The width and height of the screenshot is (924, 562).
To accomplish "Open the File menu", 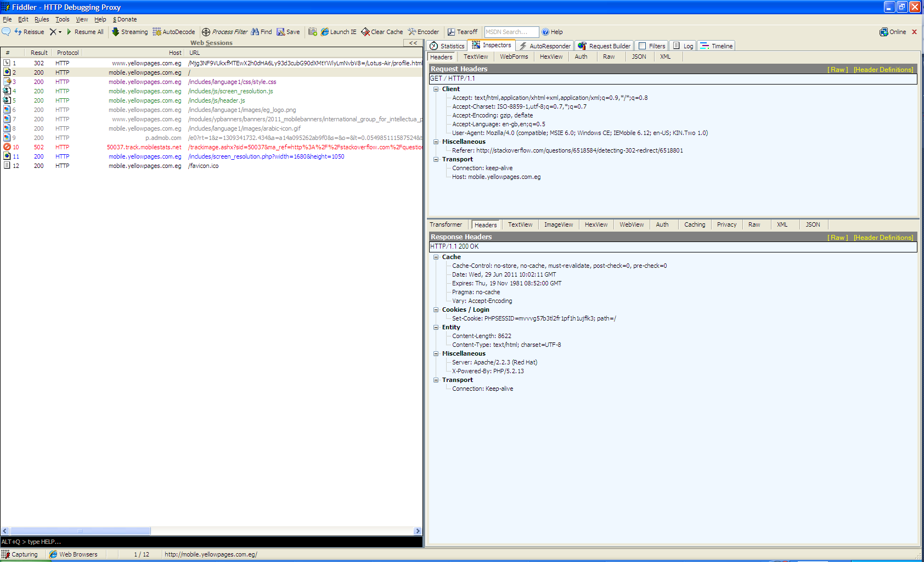I will click(7, 19).
